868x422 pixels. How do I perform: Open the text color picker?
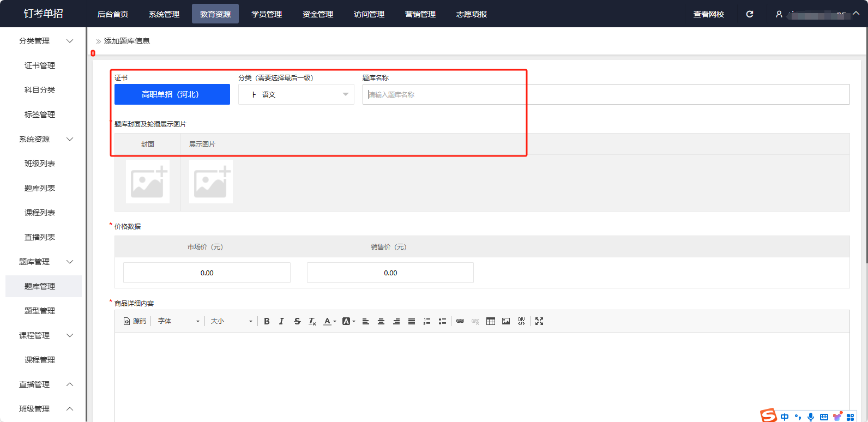329,321
